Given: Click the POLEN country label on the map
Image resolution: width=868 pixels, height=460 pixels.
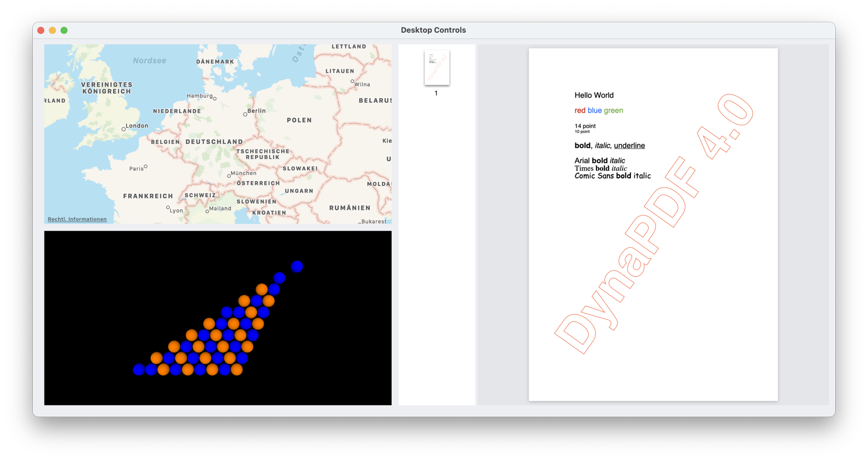Looking at the screenshot, I should tap(299, 120).
